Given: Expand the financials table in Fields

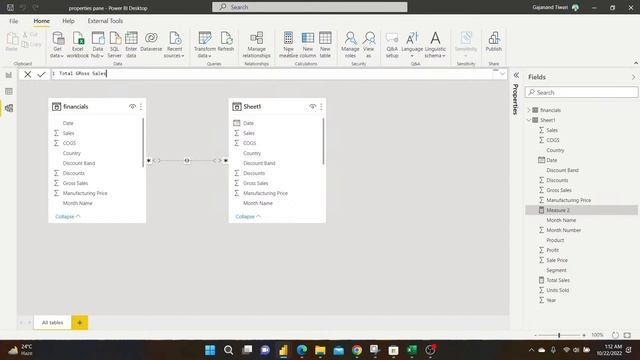Looking at the screenshot, I should click(529, 110).
